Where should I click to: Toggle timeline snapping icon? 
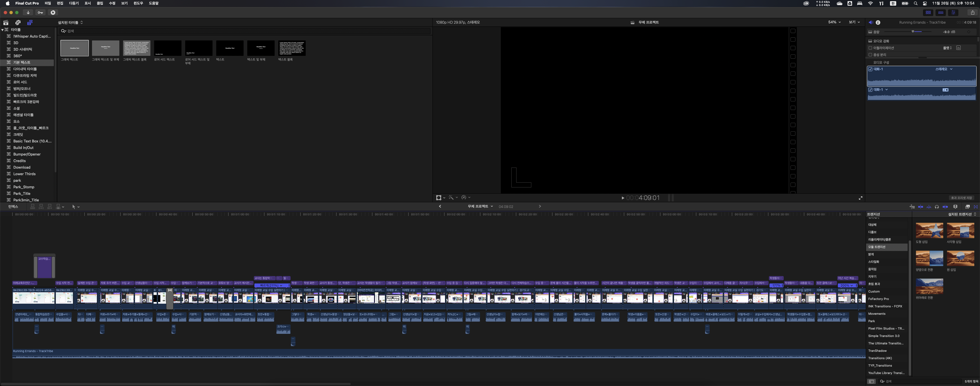click(945, 207)
